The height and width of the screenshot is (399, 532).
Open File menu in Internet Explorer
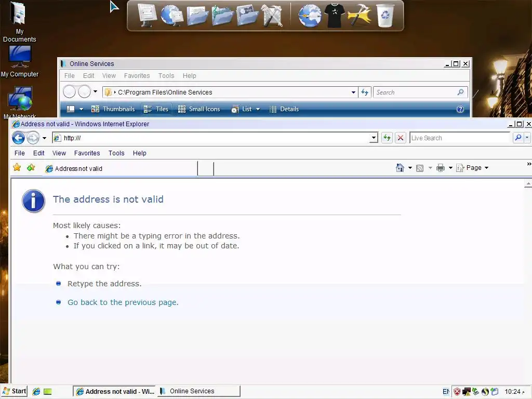pos(20,153)
